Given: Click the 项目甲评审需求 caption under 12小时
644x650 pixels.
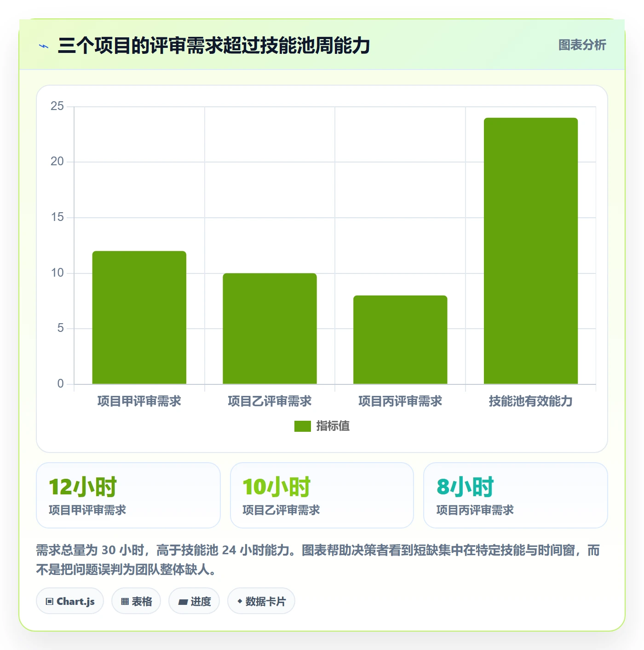Looking at the screenshot, I should (87, 510).
